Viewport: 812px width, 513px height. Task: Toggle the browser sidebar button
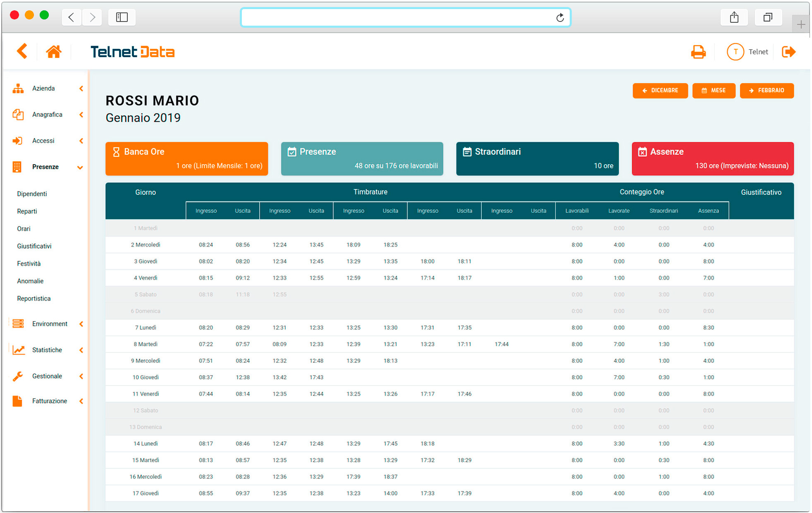(x=122, y=17)
